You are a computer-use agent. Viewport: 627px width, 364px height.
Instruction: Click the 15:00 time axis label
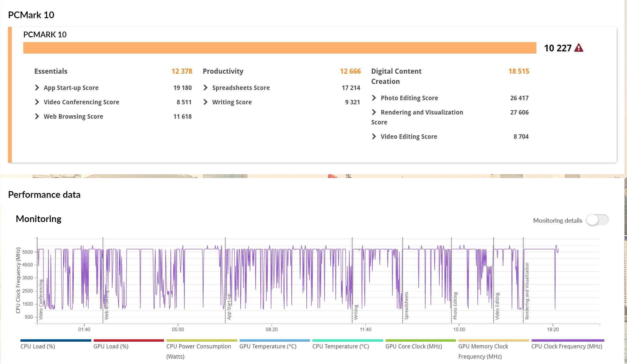[459, 330]
